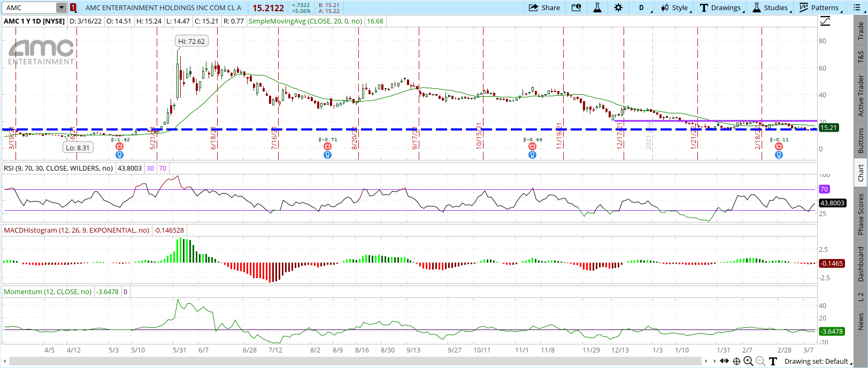Click the price axis scale curve icon
Image resolution: width=868 pixels, height=368 pixels.
(826, 21)
